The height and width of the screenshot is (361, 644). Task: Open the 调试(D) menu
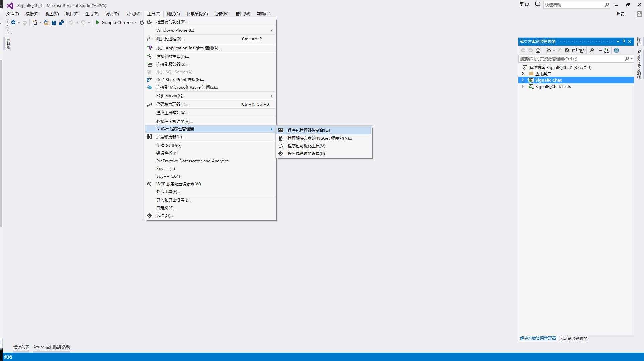tap(112, 14)
